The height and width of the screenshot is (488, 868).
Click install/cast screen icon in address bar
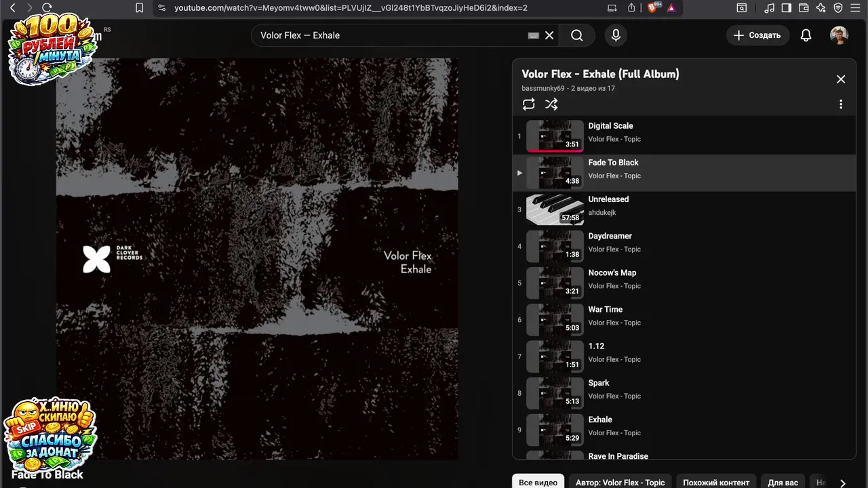(612, 7)
